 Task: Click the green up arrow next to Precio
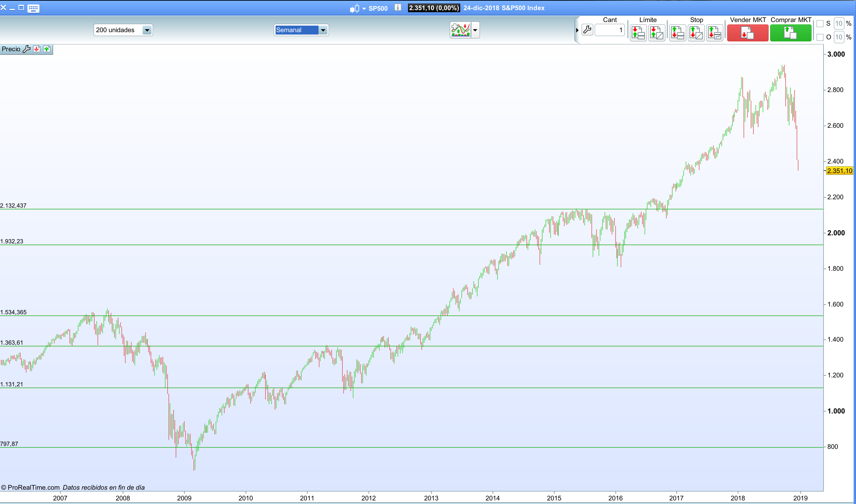click(47, 49)
